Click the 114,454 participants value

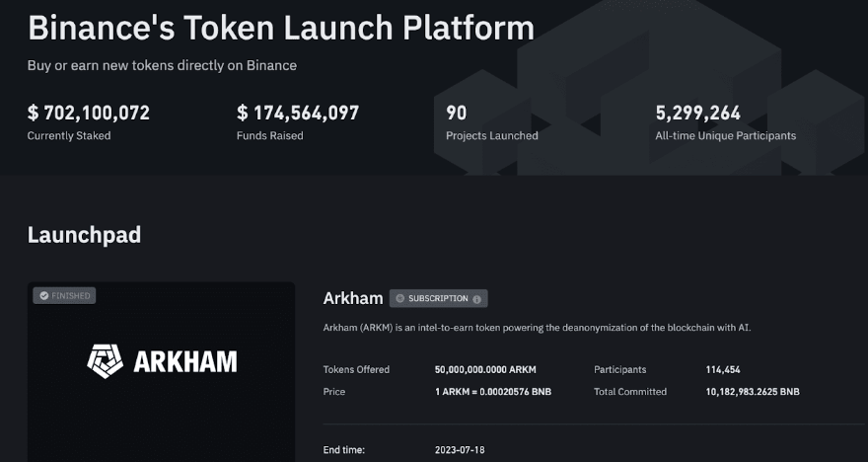723,369
